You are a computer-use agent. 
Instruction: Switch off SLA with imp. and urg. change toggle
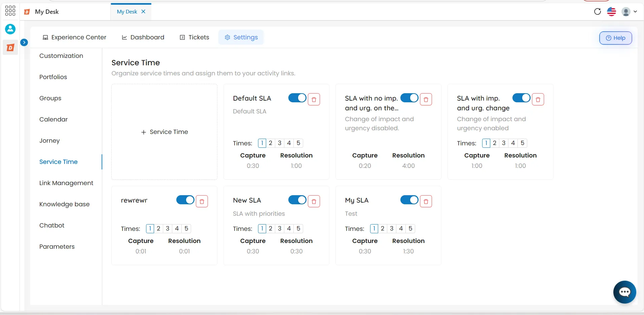pos(522,98)
